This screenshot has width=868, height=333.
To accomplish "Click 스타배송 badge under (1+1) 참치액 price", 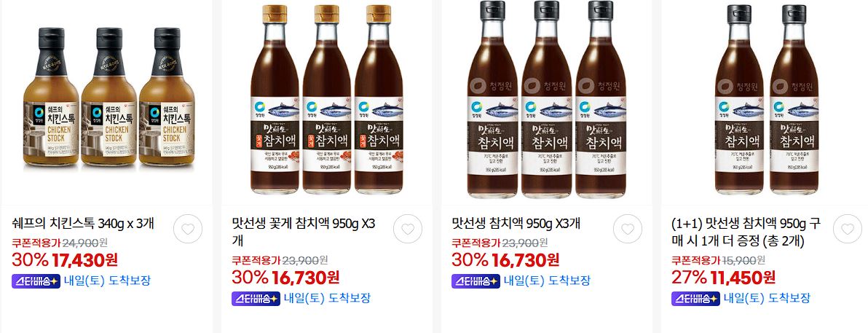I will click(695, 299).
